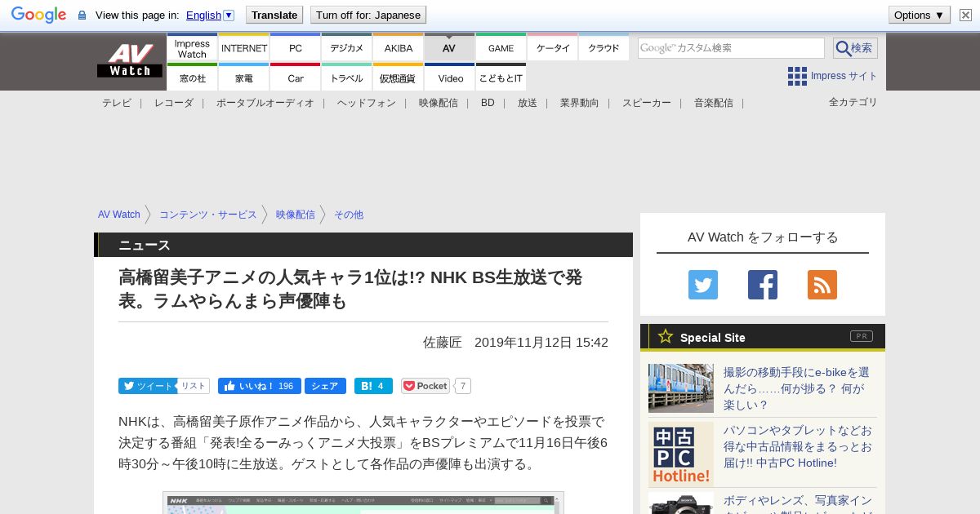Open the BD category

pos(488,103)
